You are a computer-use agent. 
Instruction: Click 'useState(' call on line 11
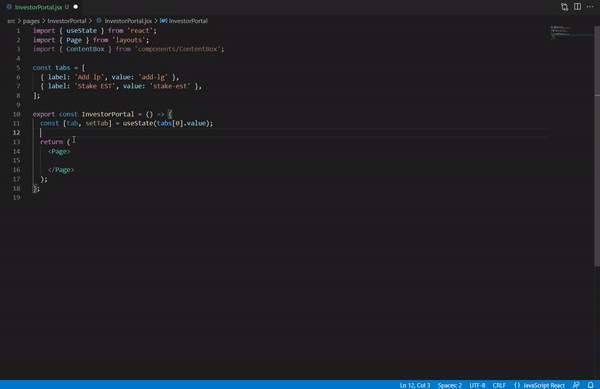pos(140,123)
